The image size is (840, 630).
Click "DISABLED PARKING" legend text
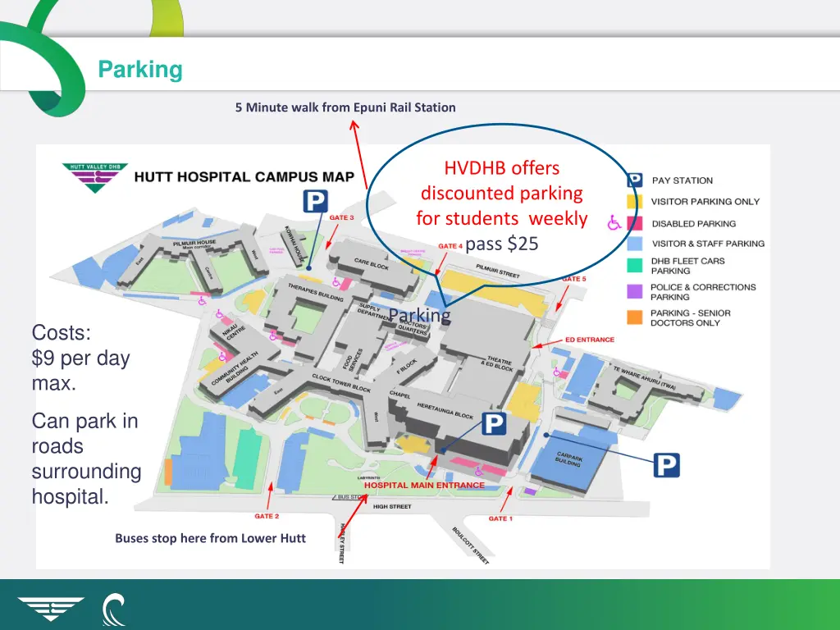pyautogui.click(x=694, y=223)
